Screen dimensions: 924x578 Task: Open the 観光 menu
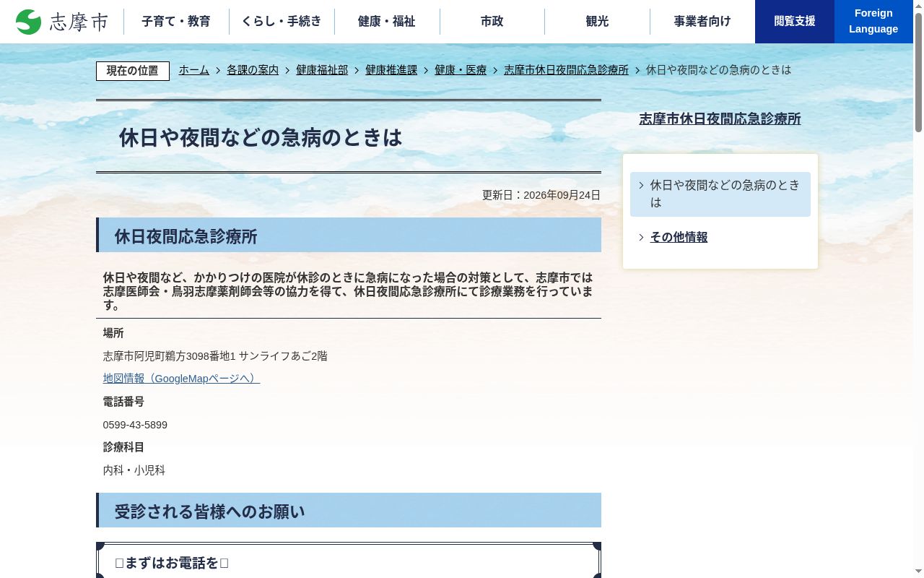tap(598, 22)
